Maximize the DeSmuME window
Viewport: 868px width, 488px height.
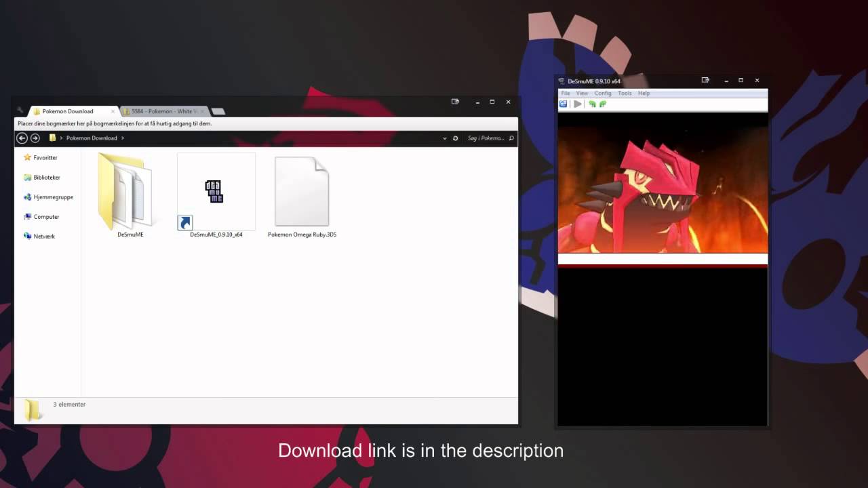click(741, 80)
